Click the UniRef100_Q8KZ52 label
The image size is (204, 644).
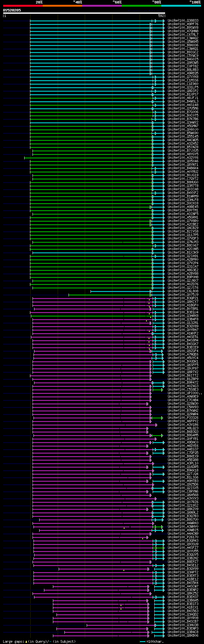183,594
